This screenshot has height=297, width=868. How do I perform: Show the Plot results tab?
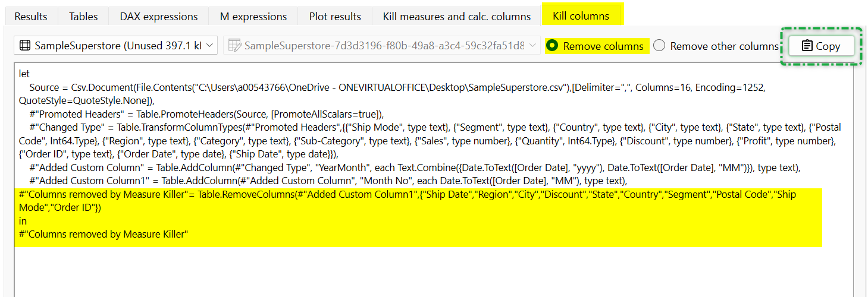click(335, 17)
